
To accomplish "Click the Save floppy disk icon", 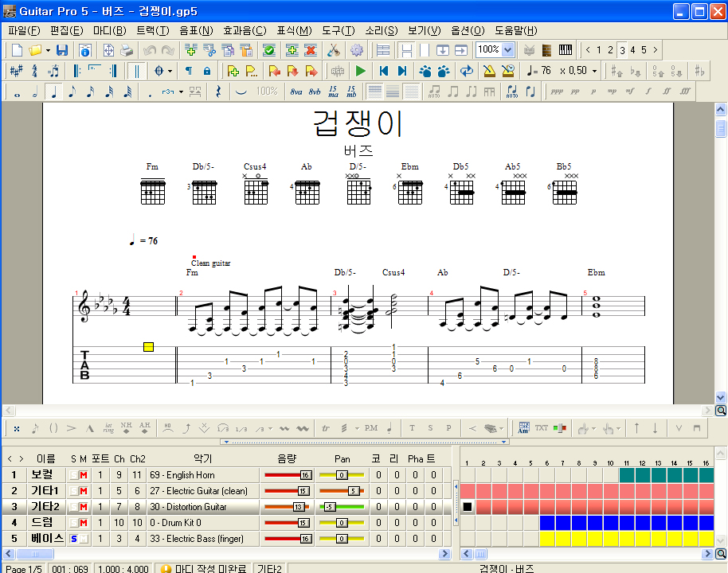I will (x=62, y=50).
